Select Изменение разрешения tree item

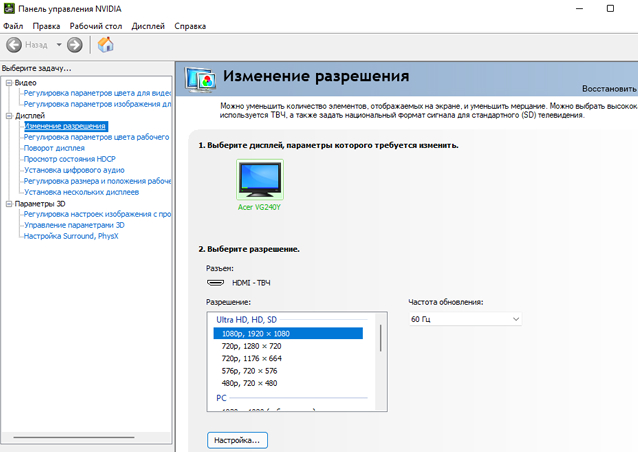(x=65, y=126)
